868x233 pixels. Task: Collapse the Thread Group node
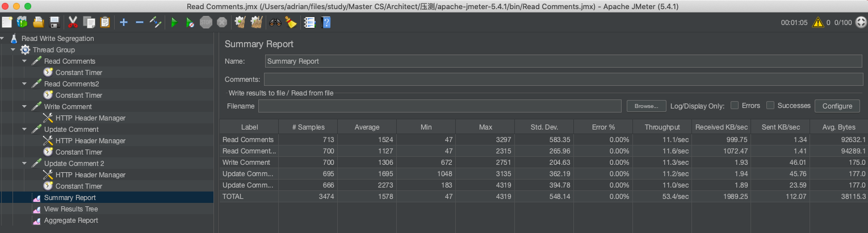pos(12,50)
